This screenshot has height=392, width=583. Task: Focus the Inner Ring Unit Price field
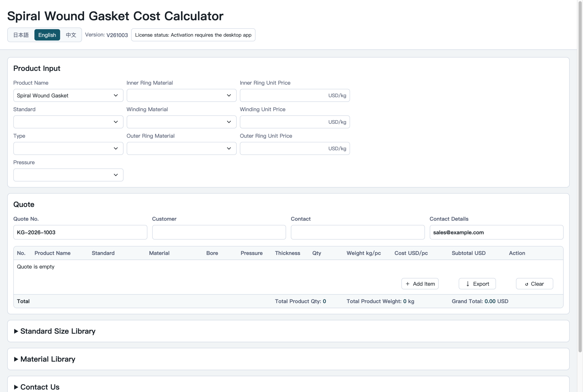(295, 95)
